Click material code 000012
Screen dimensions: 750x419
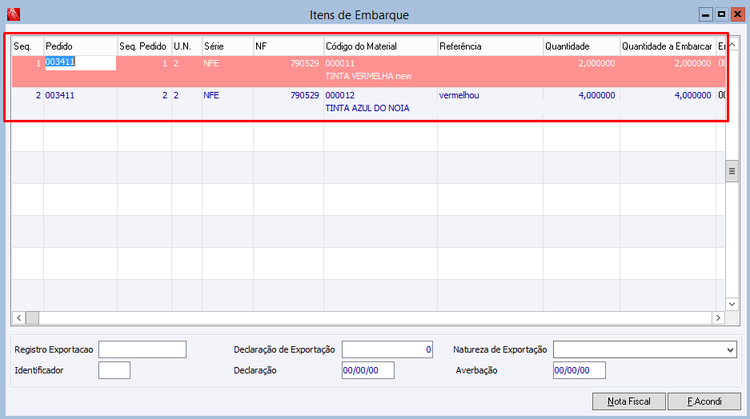click(340, 95)
